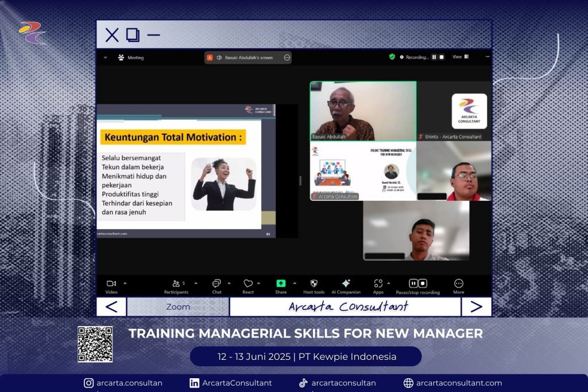588x392 pixels.
Task: Expand the Share options caret
Action: click(x=295, y=284)
